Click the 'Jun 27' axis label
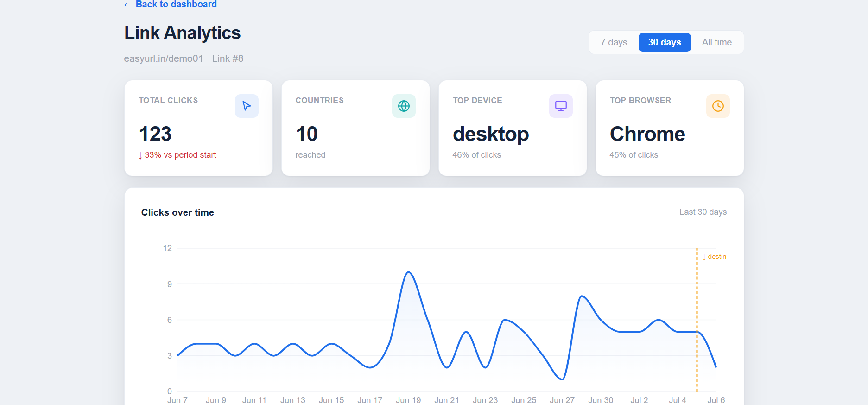The image size is (868, 405). tap(562, 400)
